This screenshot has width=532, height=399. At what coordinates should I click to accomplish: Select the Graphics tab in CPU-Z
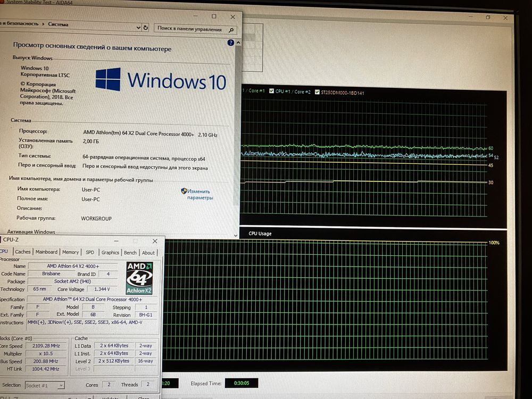[x=110, y=252]
